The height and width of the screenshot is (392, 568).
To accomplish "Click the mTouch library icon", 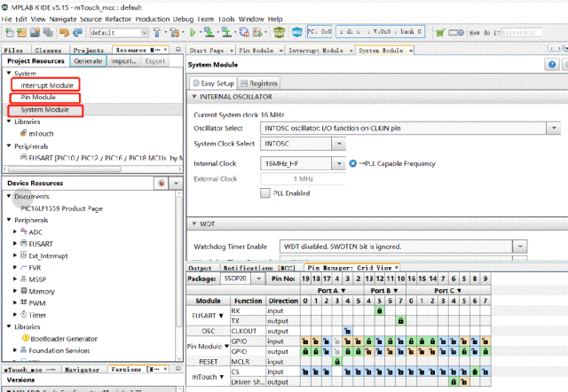I will pos(22,133).
